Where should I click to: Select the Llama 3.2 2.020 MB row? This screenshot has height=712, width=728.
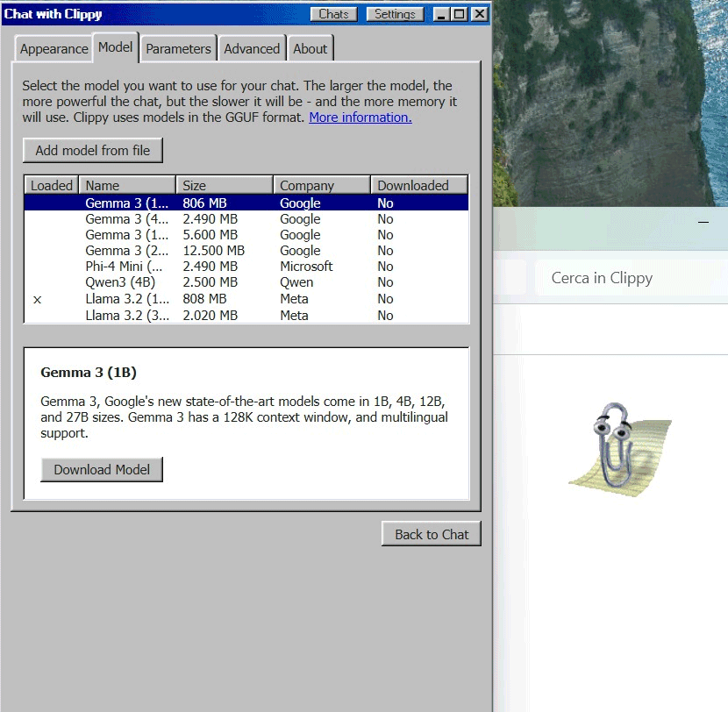pos(246,316)
